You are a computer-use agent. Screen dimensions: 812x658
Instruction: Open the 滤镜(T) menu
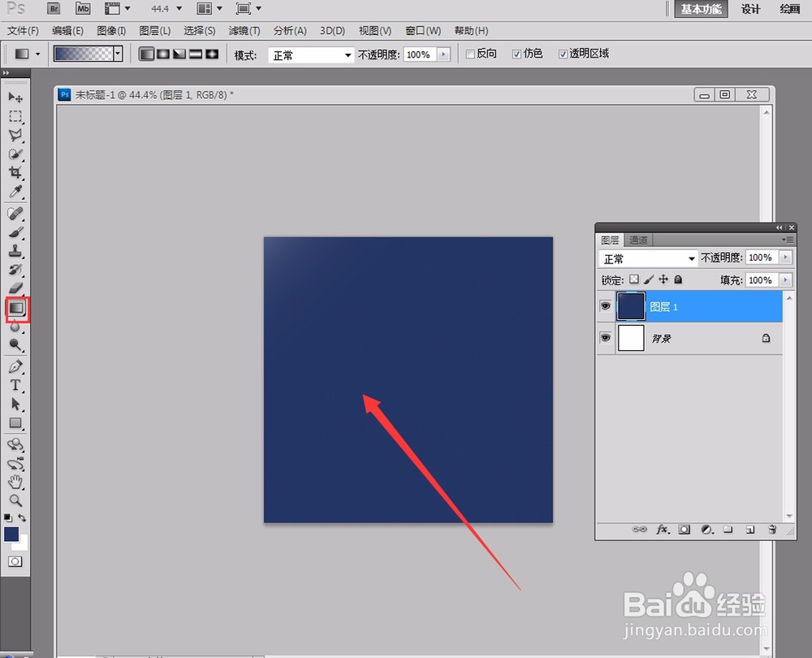[244, 31]
